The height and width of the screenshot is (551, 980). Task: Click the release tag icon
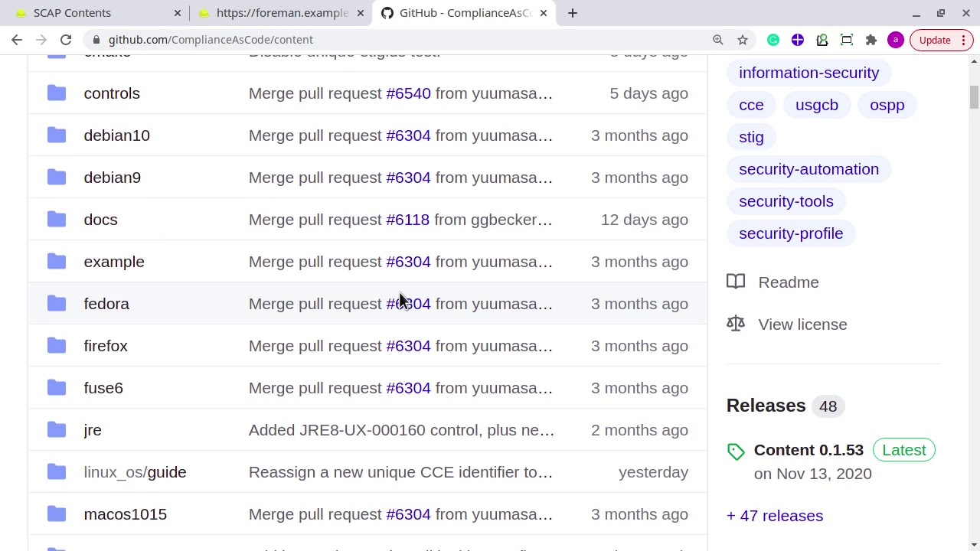point(736,452)
